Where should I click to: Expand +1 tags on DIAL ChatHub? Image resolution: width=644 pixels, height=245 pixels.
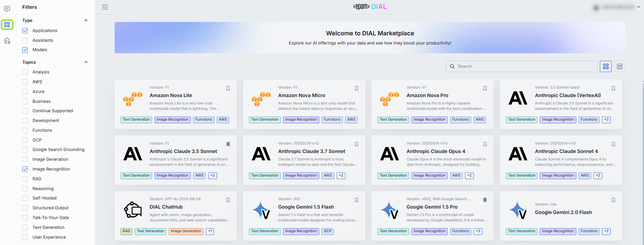coord(210,231)
